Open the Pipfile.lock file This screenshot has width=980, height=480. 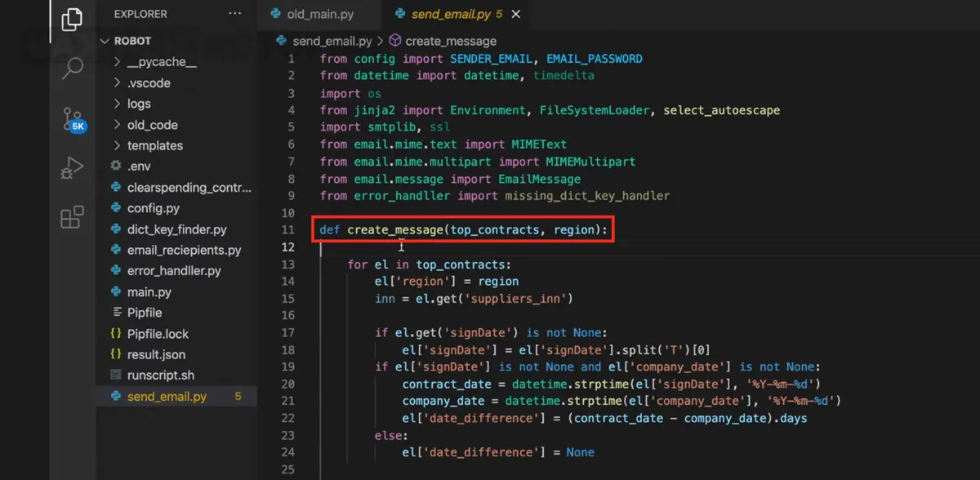(x=158, y=334)
